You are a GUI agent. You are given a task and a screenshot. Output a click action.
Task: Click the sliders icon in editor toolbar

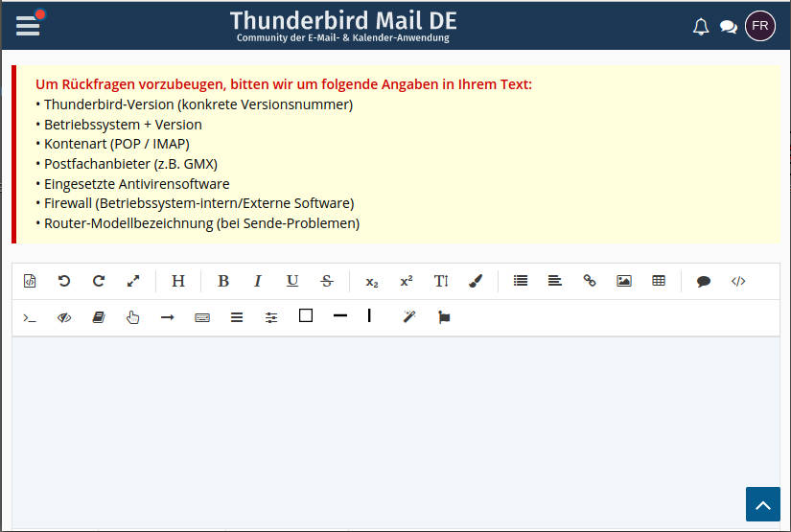point(271,317)
